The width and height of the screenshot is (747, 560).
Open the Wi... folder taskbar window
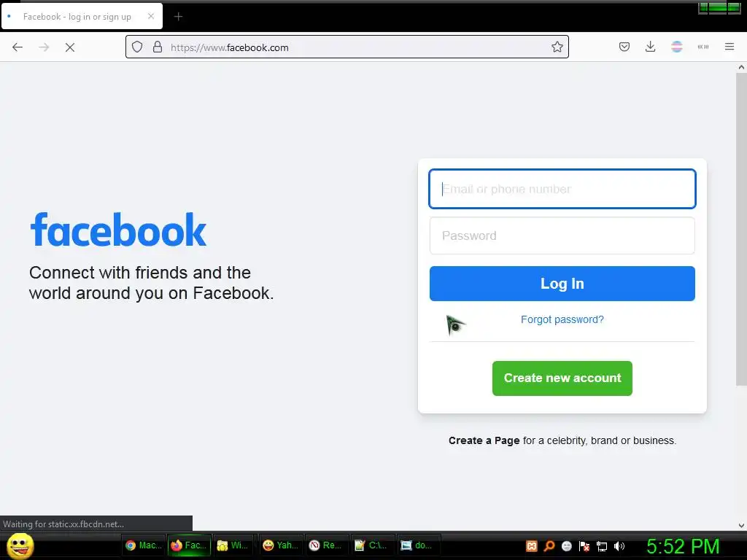click(x=234, y=545)
